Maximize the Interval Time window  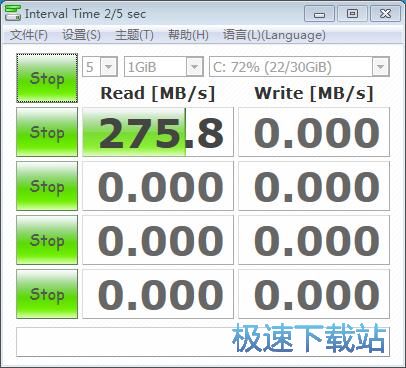[x=352, y=14]
